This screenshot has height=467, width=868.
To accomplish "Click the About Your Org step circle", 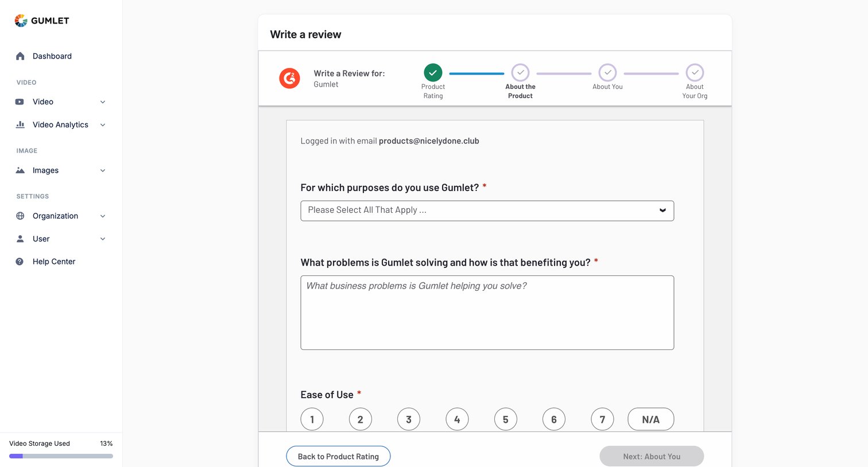I will (695, 73).
